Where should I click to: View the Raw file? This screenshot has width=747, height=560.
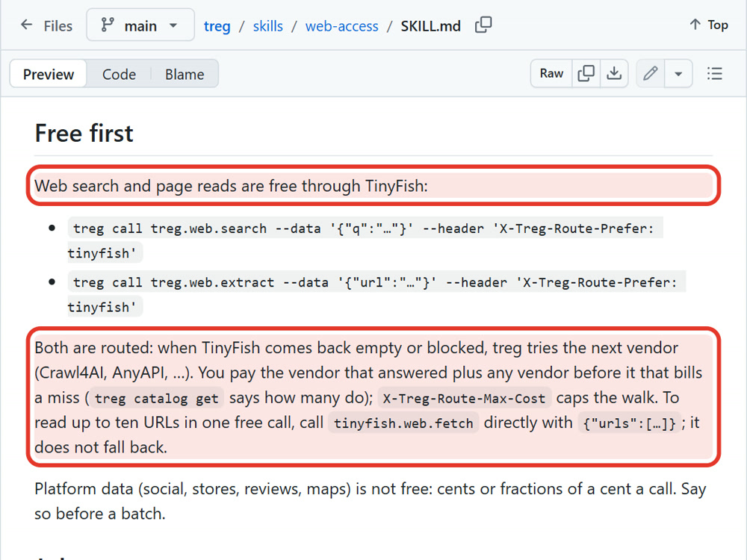pyautogui.click(x=551, y=73)
